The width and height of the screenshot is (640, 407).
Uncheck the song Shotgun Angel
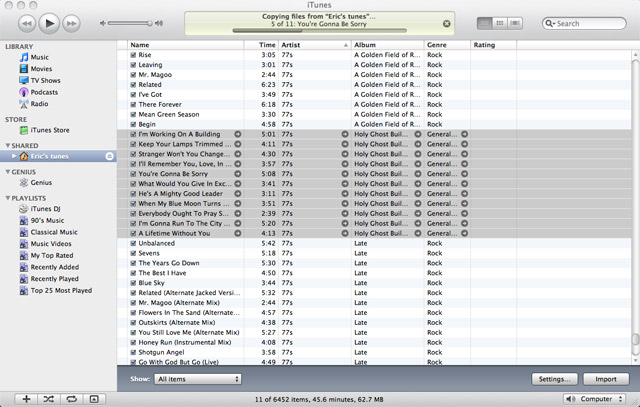pos(133,352)
